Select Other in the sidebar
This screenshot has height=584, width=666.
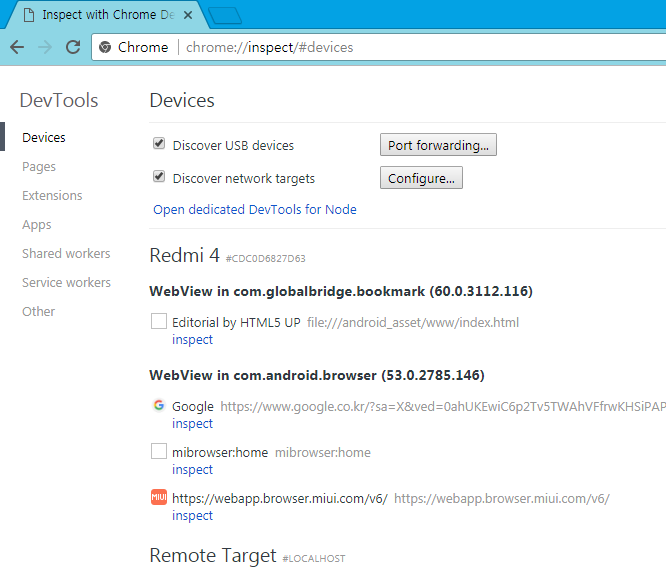coord(38,311)
